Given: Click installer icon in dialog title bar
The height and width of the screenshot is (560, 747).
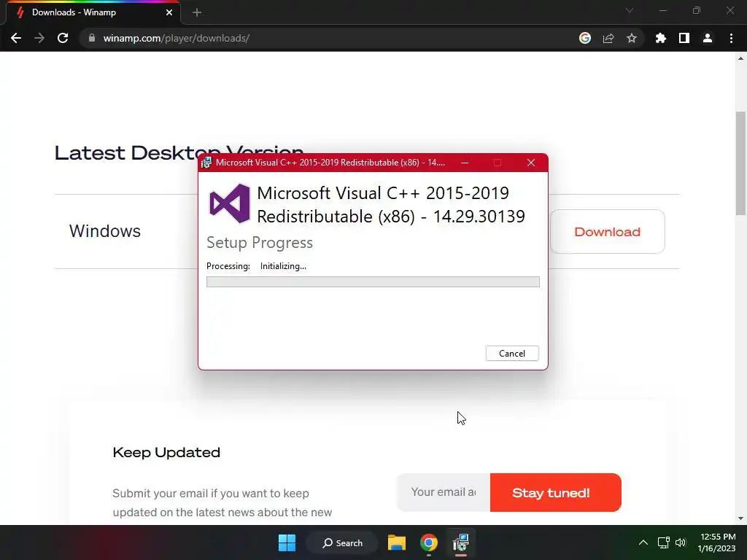Looking at the screenshot, I should point(206,163).
